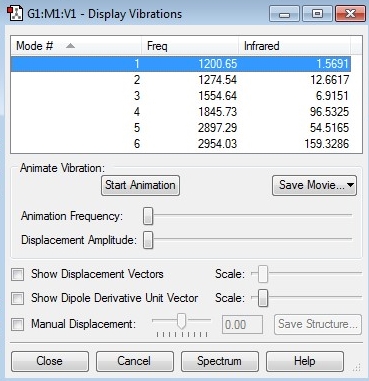The width and height of the screenshot is (369, 381).
Task: Click the Displacement Amplitude slider handle
Action: tap(148, 240)
